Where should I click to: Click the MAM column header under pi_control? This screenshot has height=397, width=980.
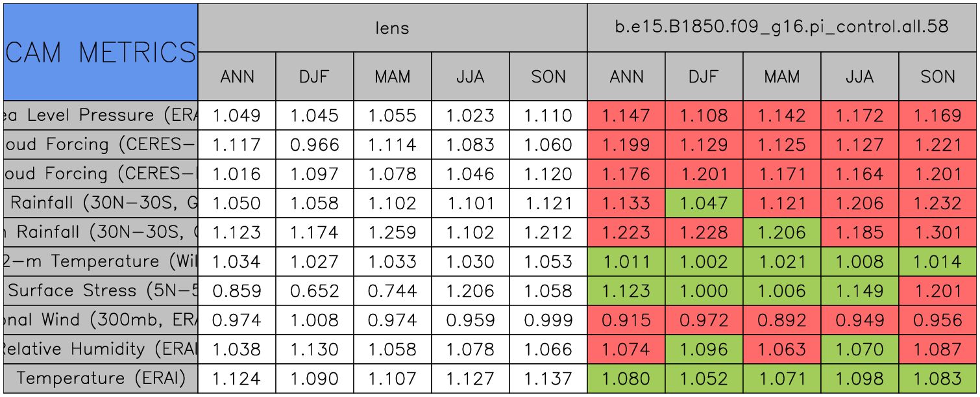(x=781, y=77)
